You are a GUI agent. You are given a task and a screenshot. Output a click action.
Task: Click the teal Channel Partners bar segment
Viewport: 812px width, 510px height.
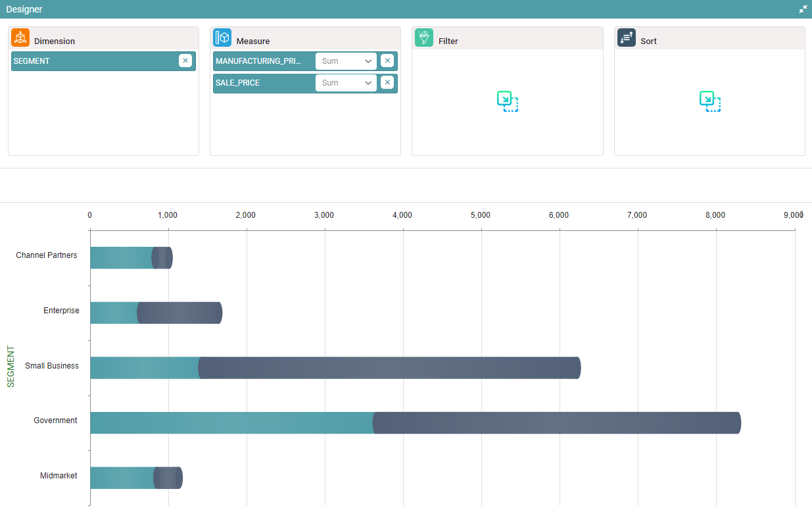point(121,258)
